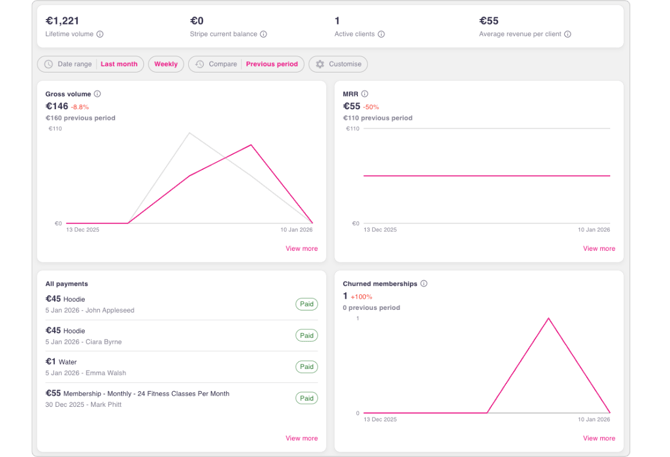This screenshot has width=670, height=457.
Task: Click the info icon beside Gross volume
Action: [x=98, y=94]
